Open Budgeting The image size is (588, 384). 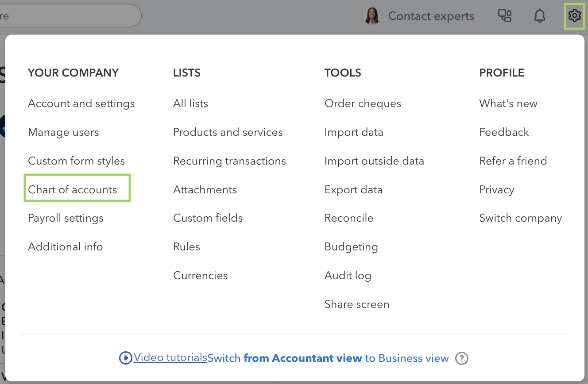click(x=351, y=247)
